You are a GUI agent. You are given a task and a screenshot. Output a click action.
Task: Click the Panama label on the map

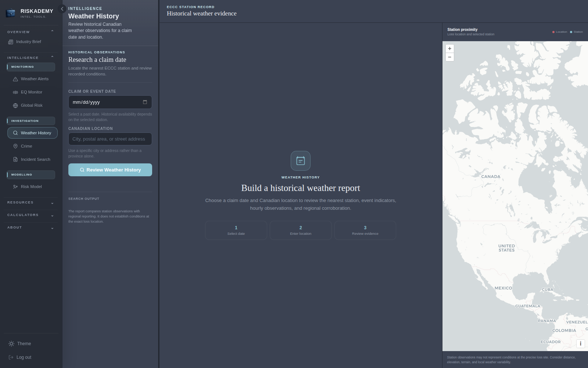coord(547,321)
